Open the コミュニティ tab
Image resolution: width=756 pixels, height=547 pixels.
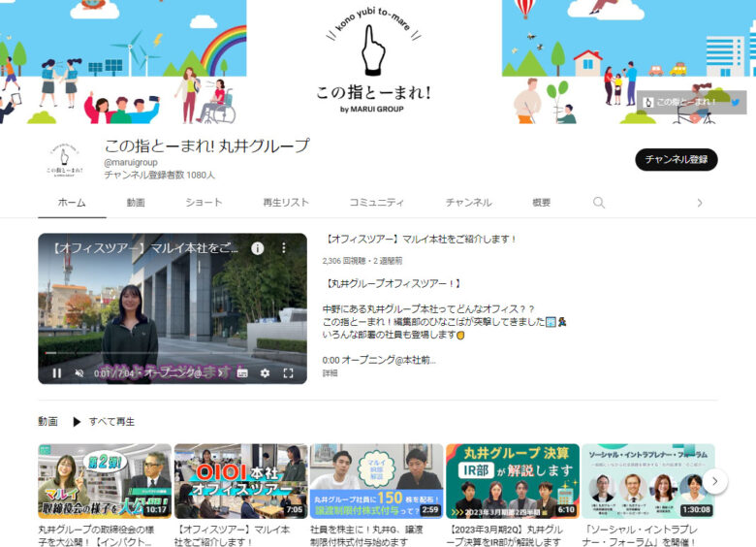[377, 202]
